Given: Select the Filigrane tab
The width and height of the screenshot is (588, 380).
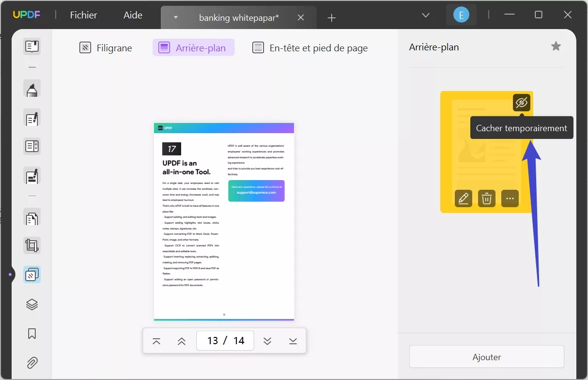Looking at the screenshot, I should [x=106, y=47].
